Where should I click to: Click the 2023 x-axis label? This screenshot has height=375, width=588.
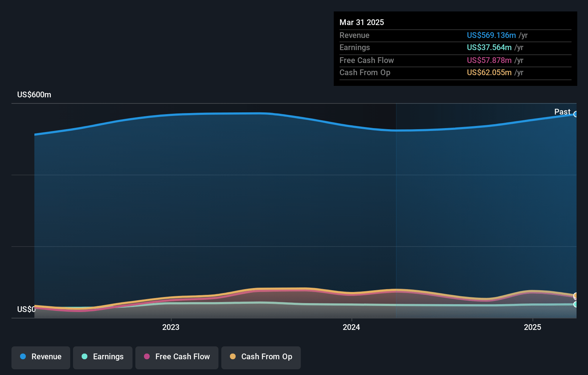(x=171, y=327)
